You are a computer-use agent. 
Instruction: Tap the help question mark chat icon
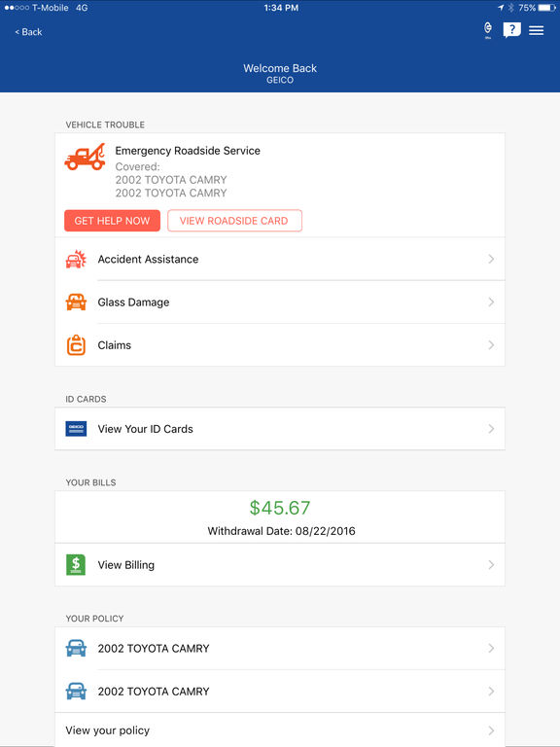click(511, 30)
